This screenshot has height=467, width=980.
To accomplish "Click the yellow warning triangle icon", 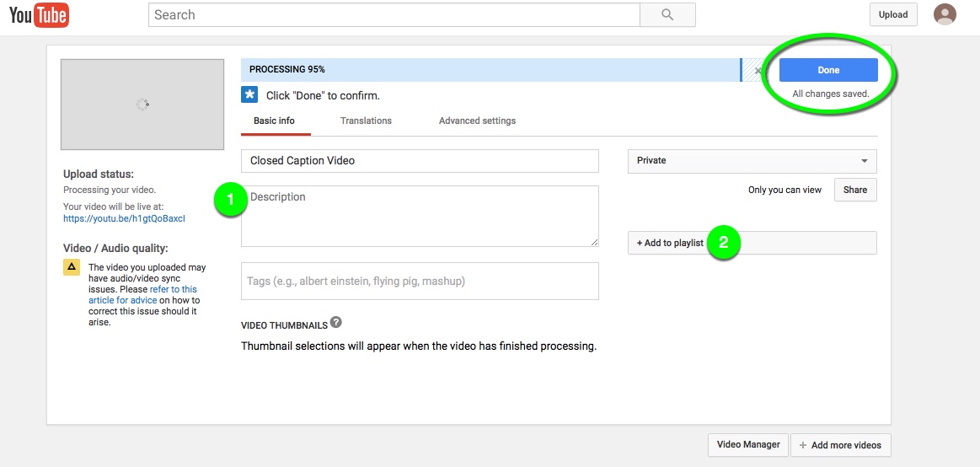I will click(x=72, y=267).
